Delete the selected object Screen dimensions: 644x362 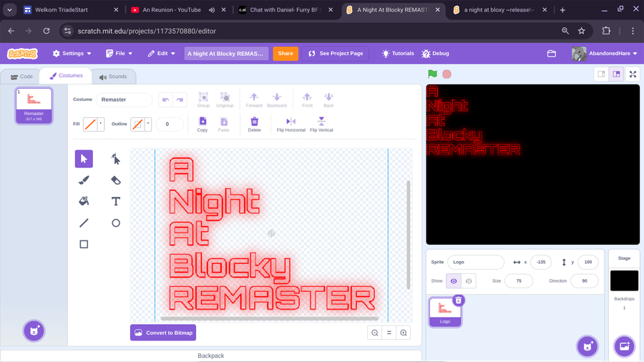254,124
